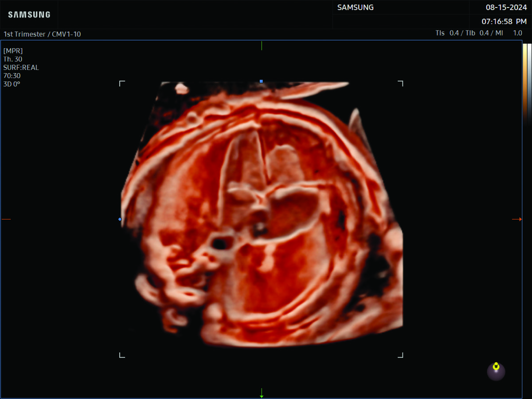This screenshot has height=399, width=532.
Task: Click the light source direction orb
Action: (x=496, y=371)
